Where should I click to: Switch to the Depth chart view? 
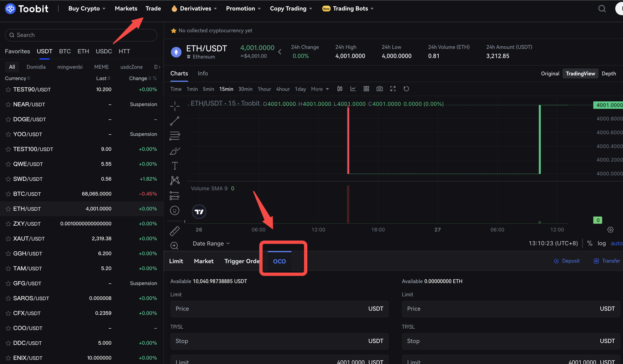point(609,73)
